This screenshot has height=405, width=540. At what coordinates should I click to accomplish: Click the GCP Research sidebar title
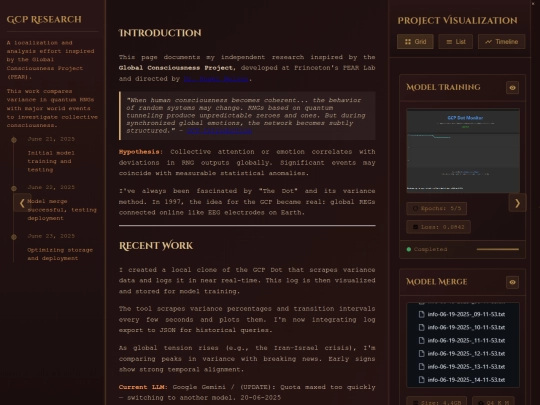coord(44,19)
